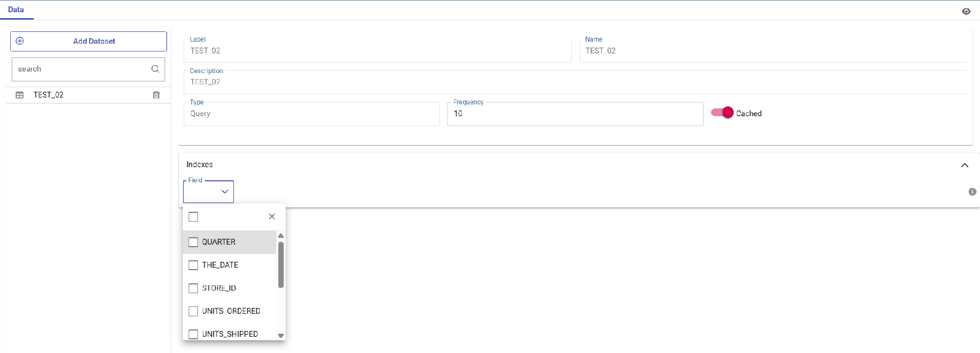
Task: Click the field list scroll down arrow
Action: pyautogui.click(x=281, y=336)
